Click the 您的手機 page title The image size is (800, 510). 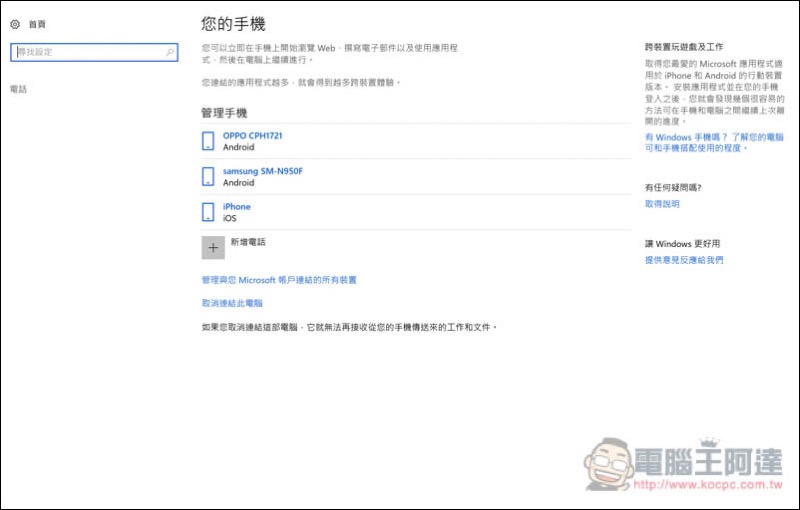pyautogui.click(x=233, y=24)
